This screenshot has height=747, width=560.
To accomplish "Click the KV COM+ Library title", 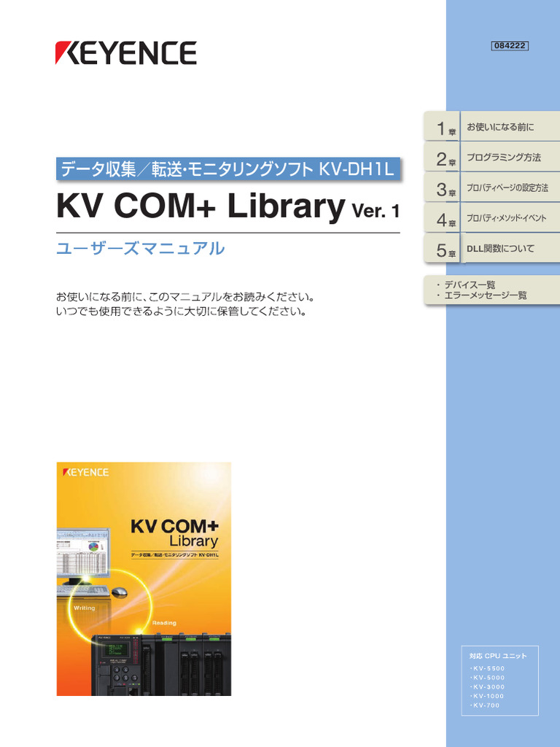I will pos(201,206).
